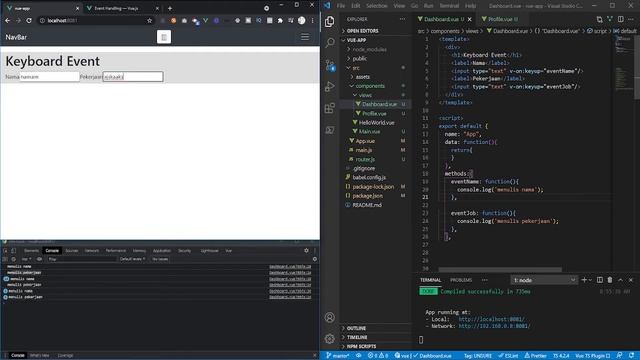Open the localhost:8081 link in terminal
This screenshot has height=360, width=640.
point(492,319)
